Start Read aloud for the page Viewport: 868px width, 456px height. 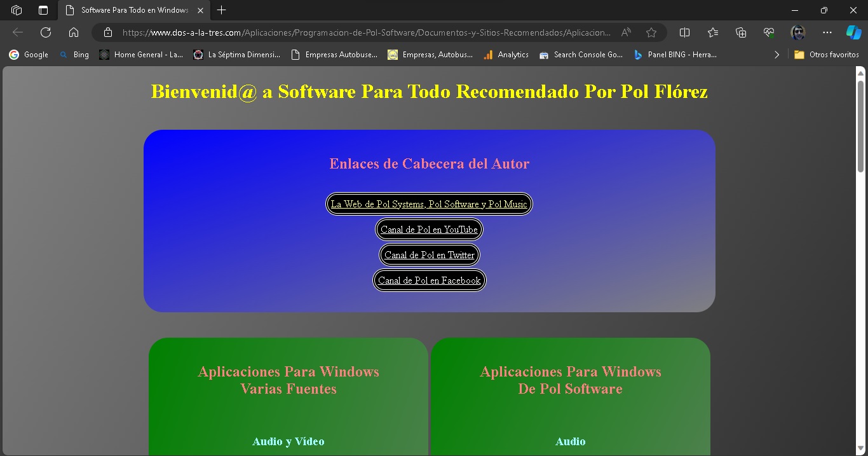[x=625, y=32]
